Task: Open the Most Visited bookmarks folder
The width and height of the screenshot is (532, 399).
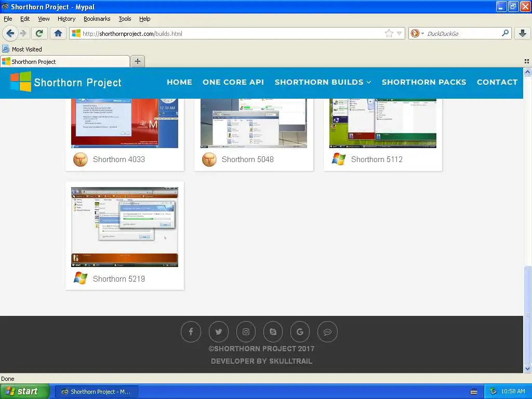Action: pos(22,49)
